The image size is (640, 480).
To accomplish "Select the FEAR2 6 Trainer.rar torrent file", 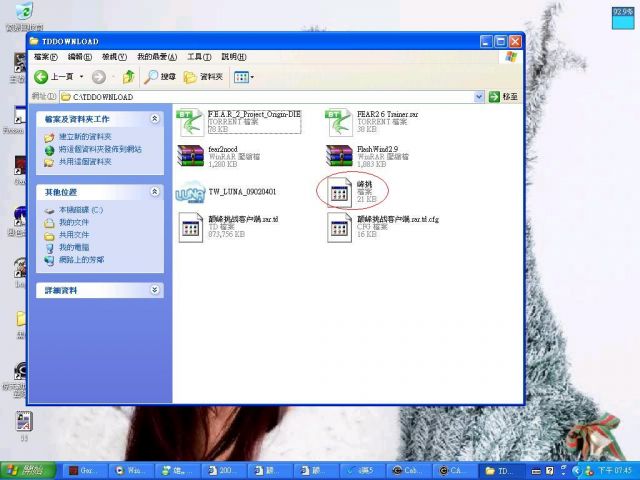I will coord(341,122).
